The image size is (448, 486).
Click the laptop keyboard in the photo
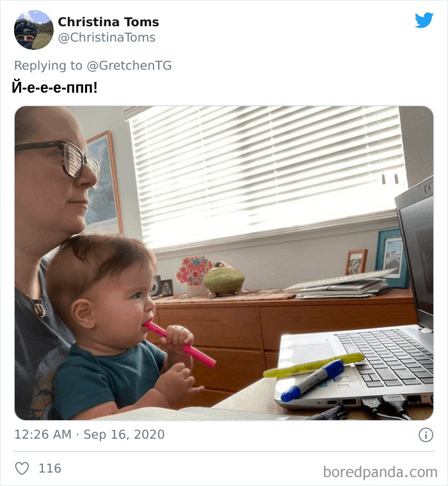(x=387, y=356)
